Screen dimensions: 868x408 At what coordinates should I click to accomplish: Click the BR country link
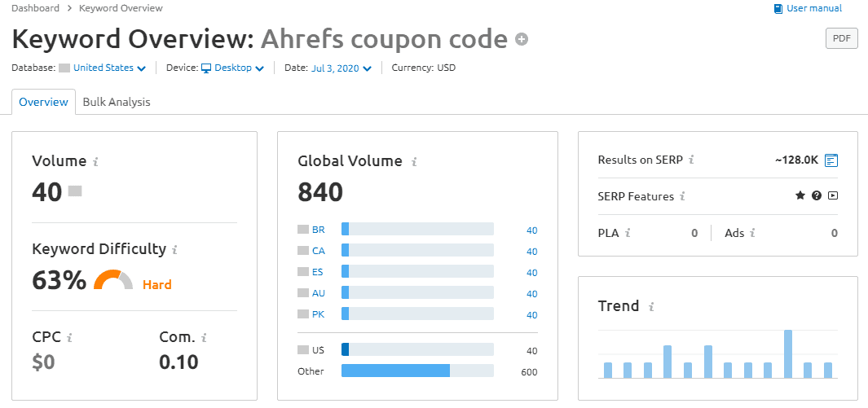319,230
